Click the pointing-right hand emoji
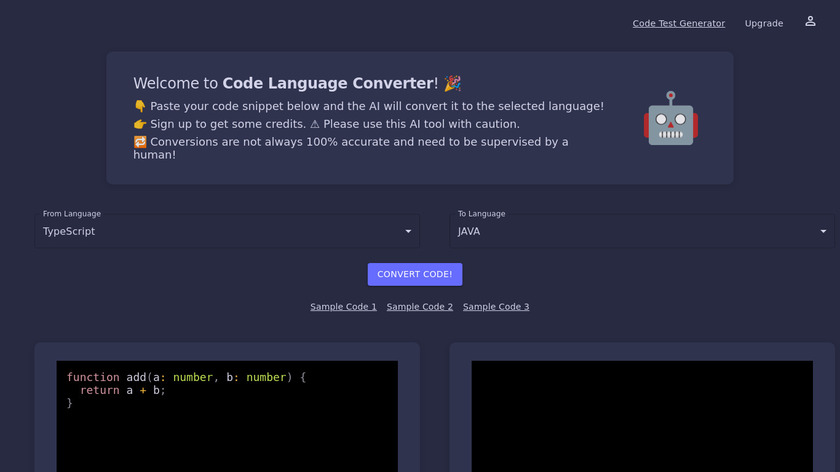 coord(140,124)
